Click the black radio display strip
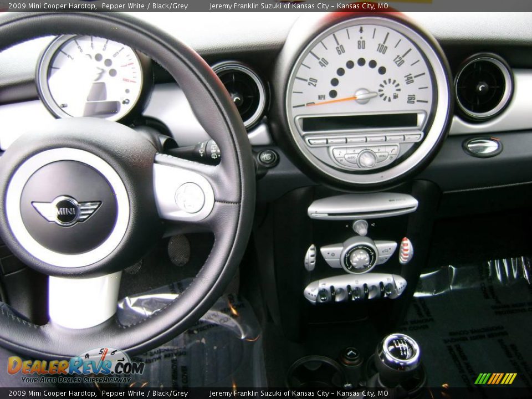Viewport: 532px width, 399px height. [x=360, y=122]
